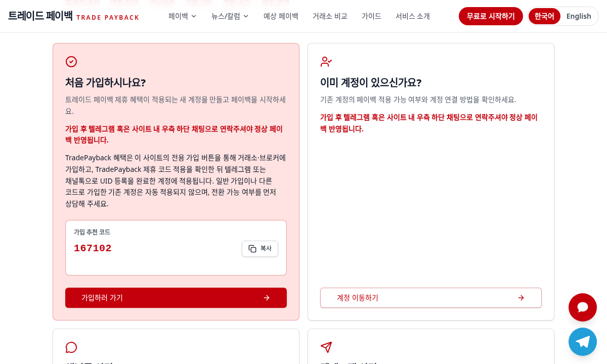Click the arrow icon in 가입하러 가기

(x=267, y=298)
